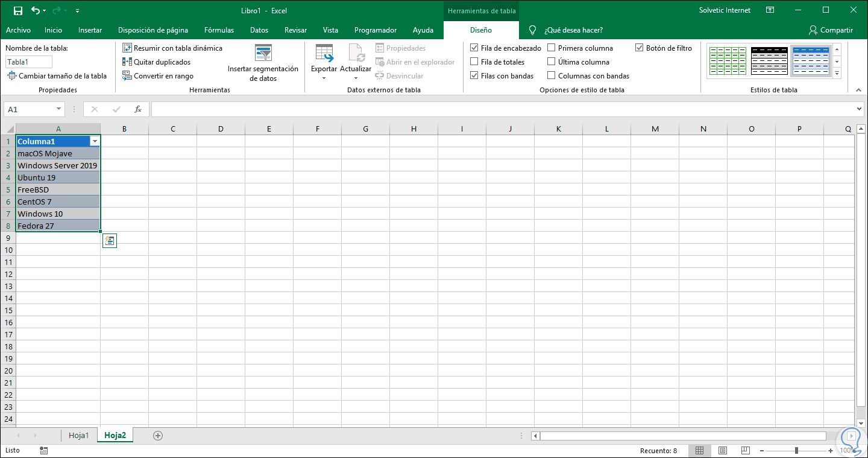Collapse the ribbon with the arrow icon
868x458 pixels.
859,90
